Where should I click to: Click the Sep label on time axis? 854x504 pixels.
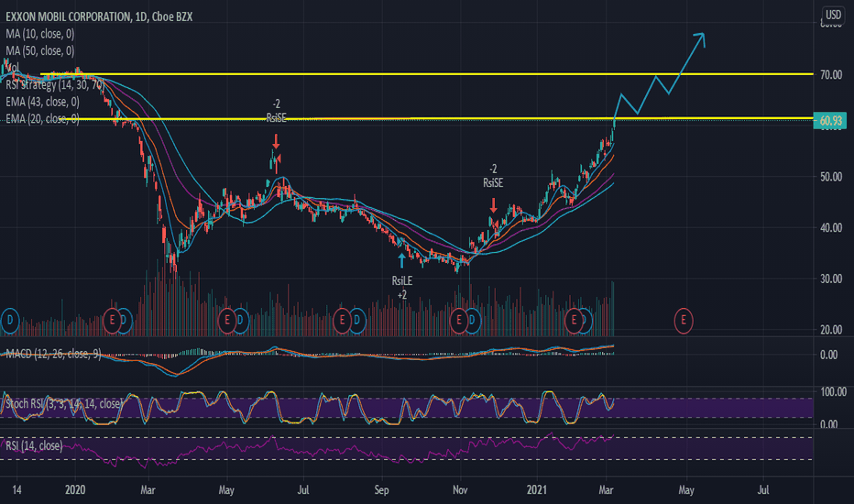pyautogui.click(x=381, y=489)
